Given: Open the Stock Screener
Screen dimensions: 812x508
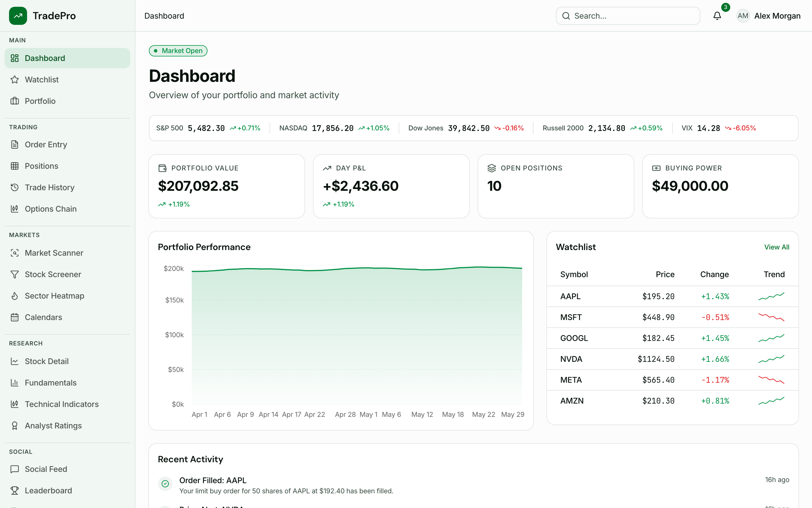Looking at the screenshot, I should tap(67, 275).
